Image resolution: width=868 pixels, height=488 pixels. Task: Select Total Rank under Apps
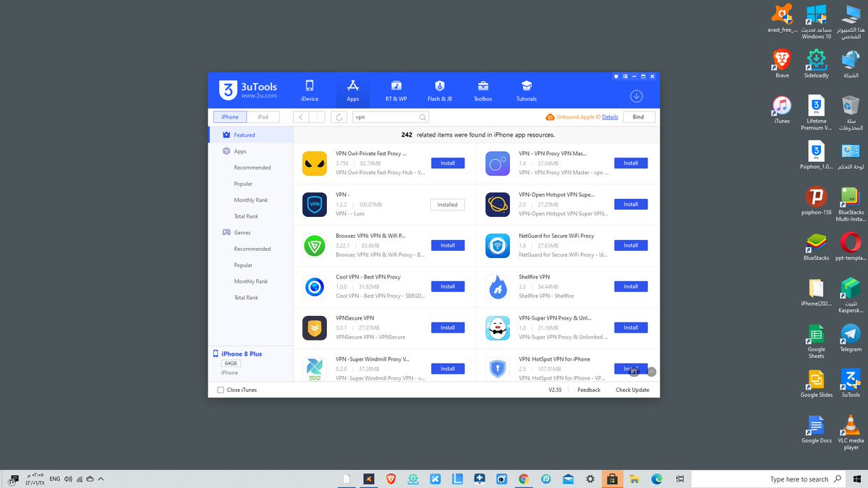(x=246, y=216)
